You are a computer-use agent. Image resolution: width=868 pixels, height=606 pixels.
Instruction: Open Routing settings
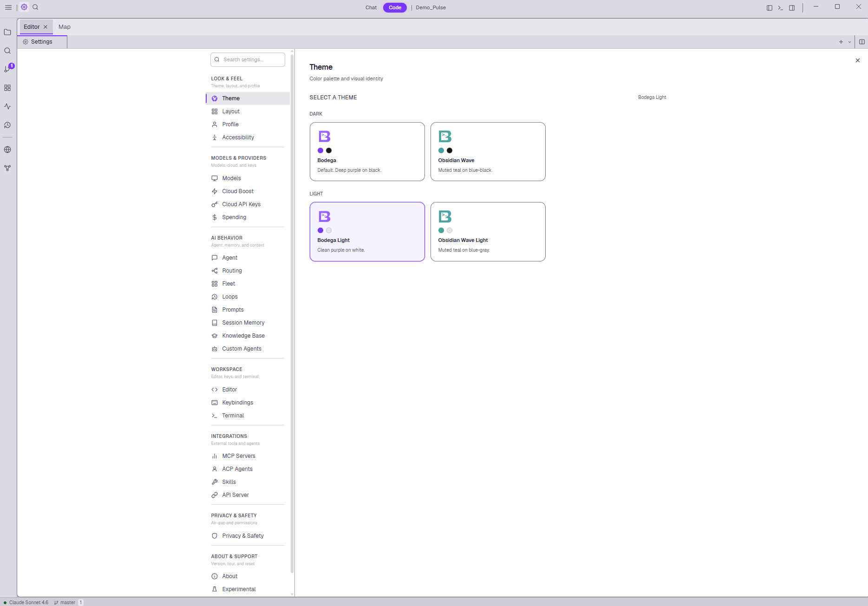coord(248,271)
